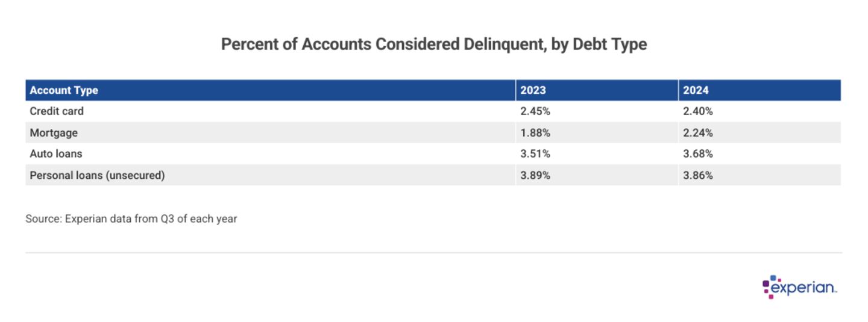Screen dimensions: 868x322
Task: Select the chart title about delinquent accounts
Action: point(433,45)
